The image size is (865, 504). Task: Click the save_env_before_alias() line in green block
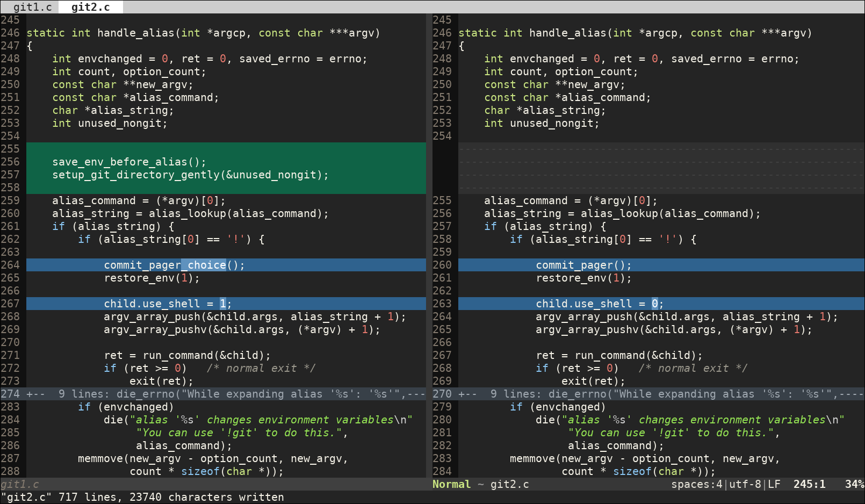tap(129, 162)
